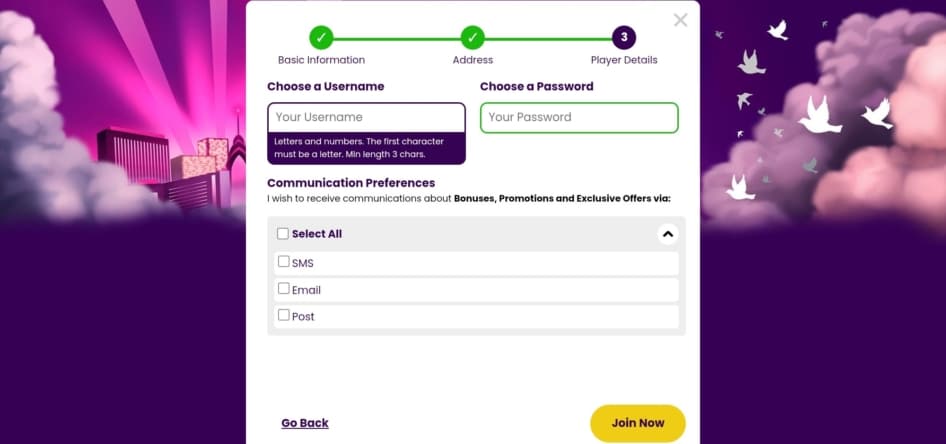Go to the Basic Information step label
Image resolution: width=946 pixels, height=444 pixels.
321,60
